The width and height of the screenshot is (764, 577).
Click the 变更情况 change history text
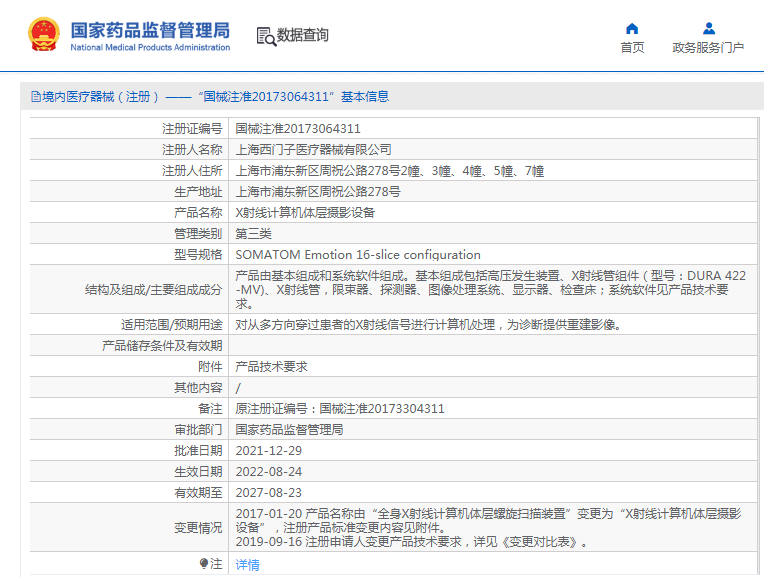click(488, 527)
